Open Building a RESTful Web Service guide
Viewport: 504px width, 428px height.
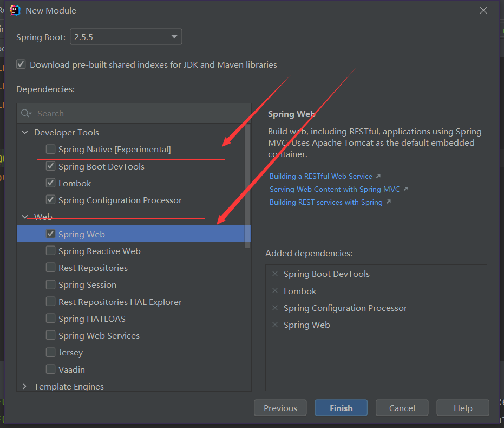321,176
